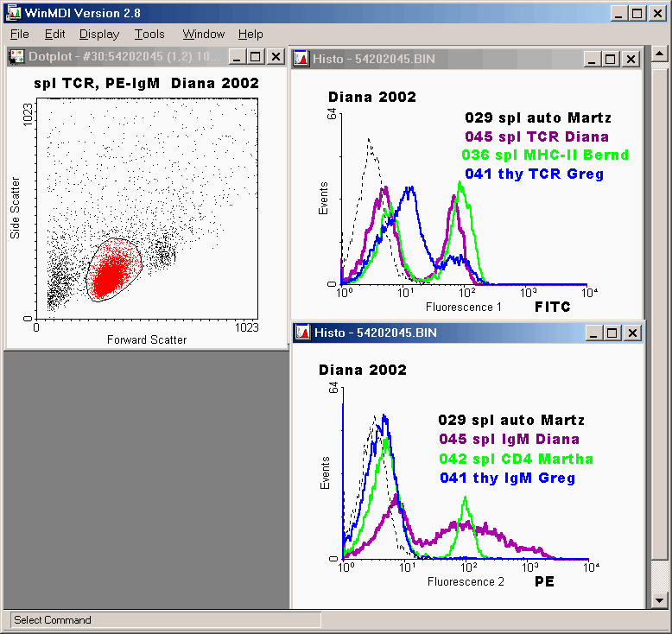Click the WinMDI application icon in title bar
Screen dimensions: 672x634
(13, 13)
